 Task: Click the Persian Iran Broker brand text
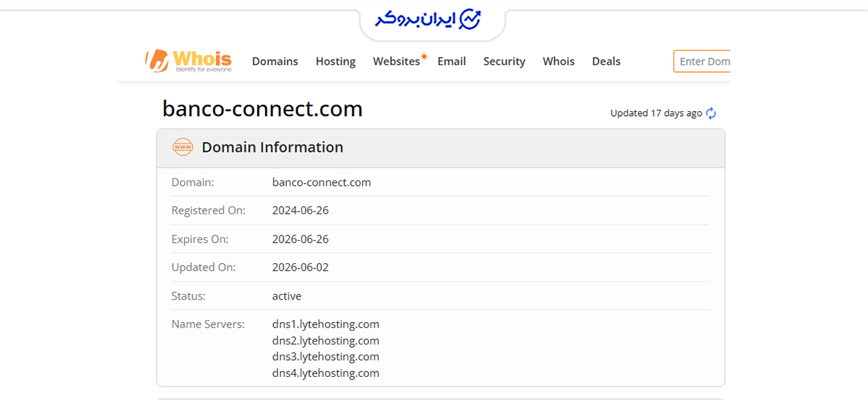pyautogui.click(x=414, y=20)
